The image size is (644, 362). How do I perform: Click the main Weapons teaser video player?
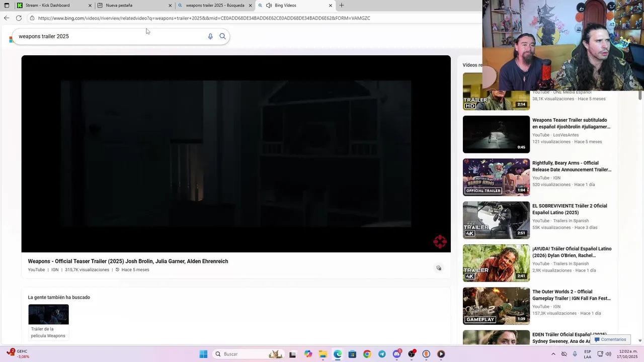(x=236, y=154)
